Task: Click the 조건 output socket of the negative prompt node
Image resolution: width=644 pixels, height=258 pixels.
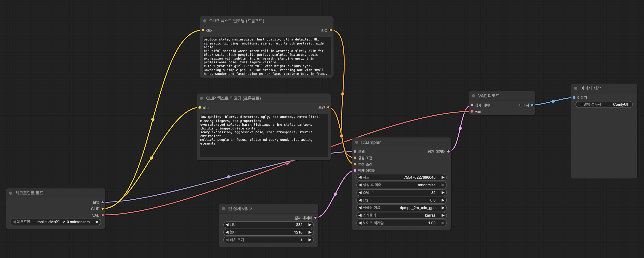Action: [x=328, y=108]
